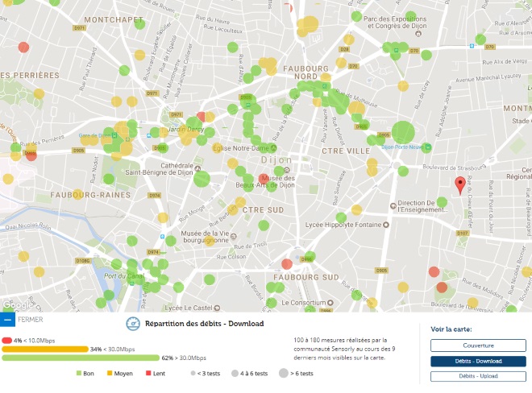This screenshot has width=532, height=393.
Task: Select the Cathédrale Saint-Bénigne de Dijon marker
Action: click(x=197, y=168)
